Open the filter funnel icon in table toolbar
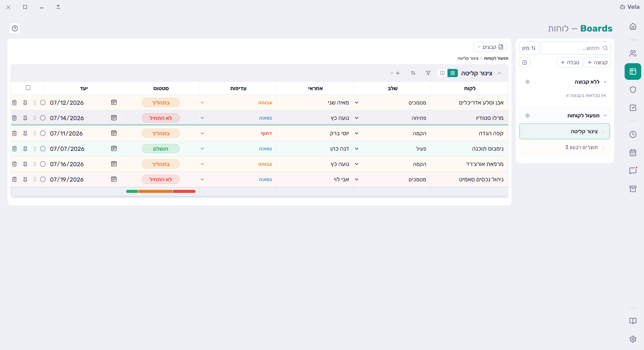 428,73
